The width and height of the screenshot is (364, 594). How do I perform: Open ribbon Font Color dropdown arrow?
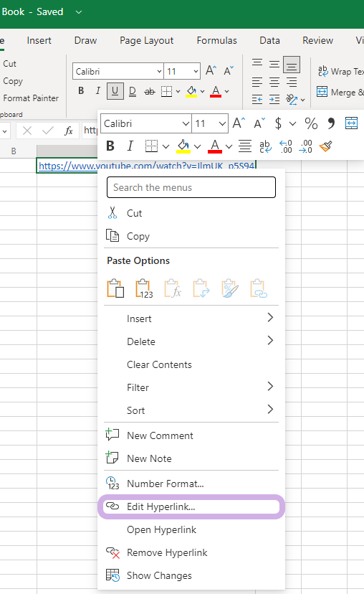(x=226, y=92)
